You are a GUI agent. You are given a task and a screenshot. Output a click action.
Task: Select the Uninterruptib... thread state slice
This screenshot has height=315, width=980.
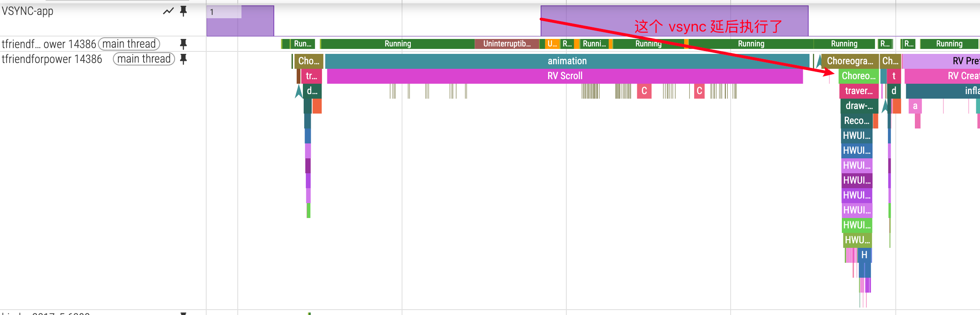tap(507, 44)
